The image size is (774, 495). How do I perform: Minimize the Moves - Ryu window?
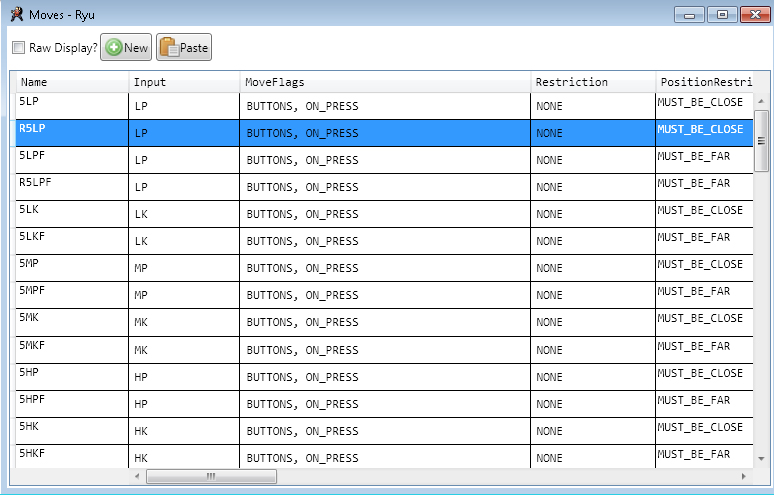tap(690, 15)
